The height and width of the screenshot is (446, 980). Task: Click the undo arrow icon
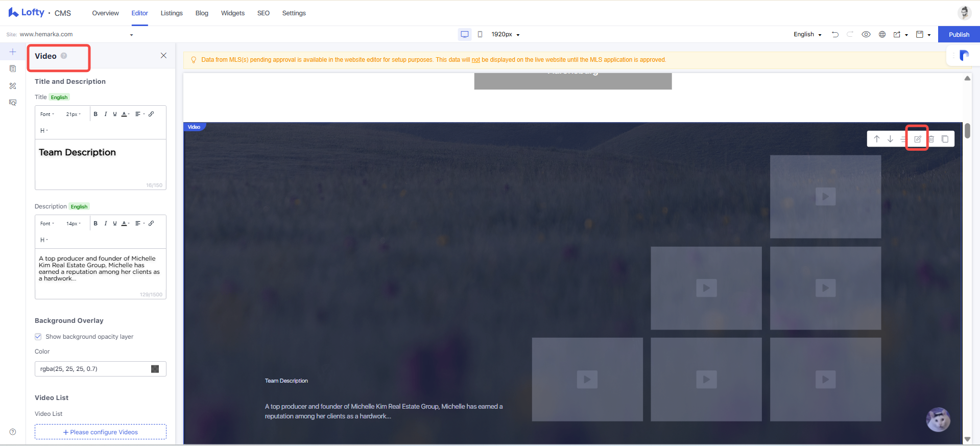click(835, 34)
